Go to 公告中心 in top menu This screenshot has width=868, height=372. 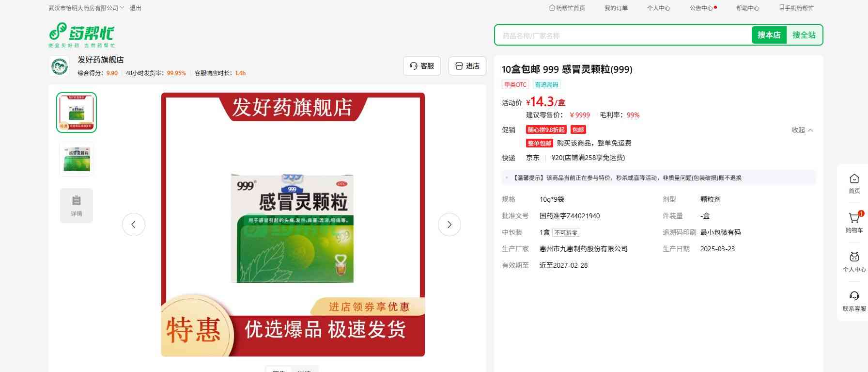pos(702,8)
